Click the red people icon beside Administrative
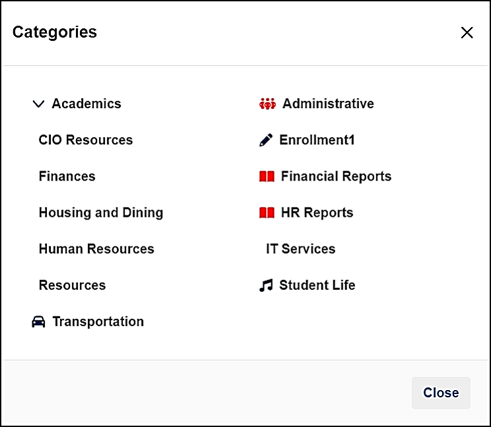This screenshot has height=427, width=491. [267, 104]
